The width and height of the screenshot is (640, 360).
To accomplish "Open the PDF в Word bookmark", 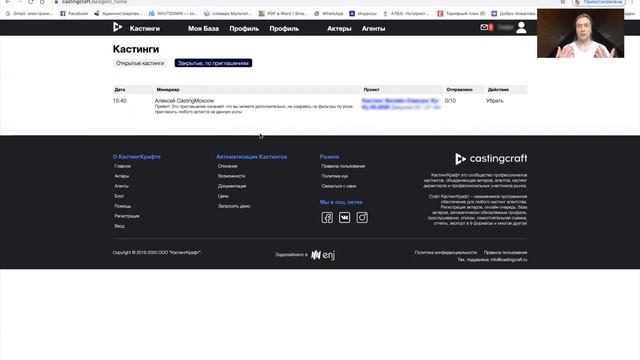I will [283, 13].
